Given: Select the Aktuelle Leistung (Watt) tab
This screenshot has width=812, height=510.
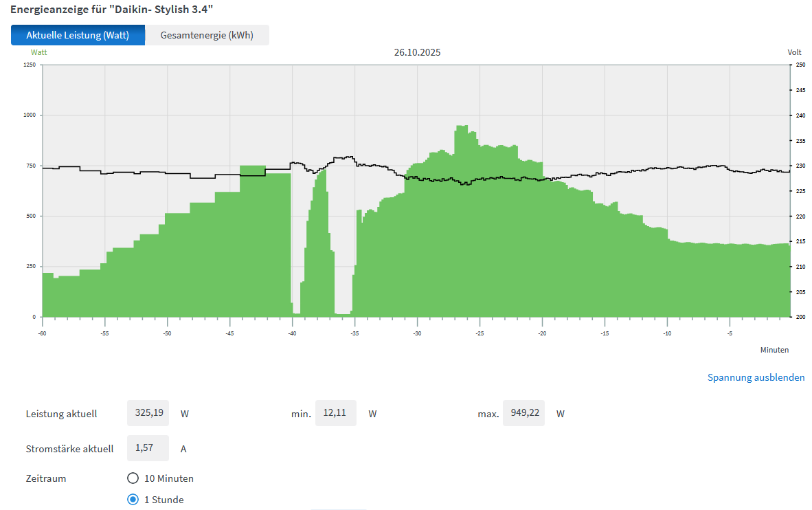Looking at the screenshot, I should 78,36.
